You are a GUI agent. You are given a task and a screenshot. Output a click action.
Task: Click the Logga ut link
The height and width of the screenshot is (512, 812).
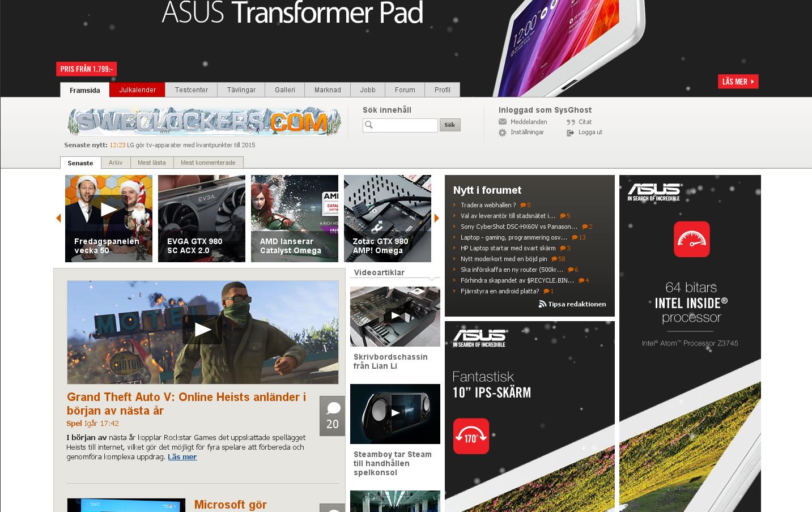pos(590,133)
